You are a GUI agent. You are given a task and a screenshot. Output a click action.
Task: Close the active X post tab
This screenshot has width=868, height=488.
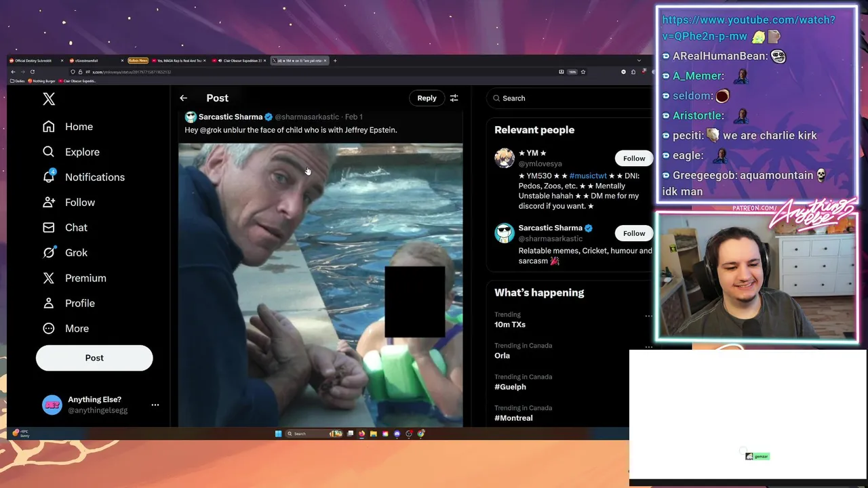point(325,60)
